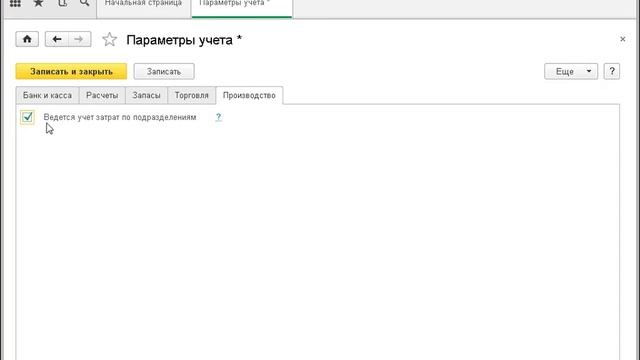
Task: Open the Запасы tab
Action: tap(146, 96)
